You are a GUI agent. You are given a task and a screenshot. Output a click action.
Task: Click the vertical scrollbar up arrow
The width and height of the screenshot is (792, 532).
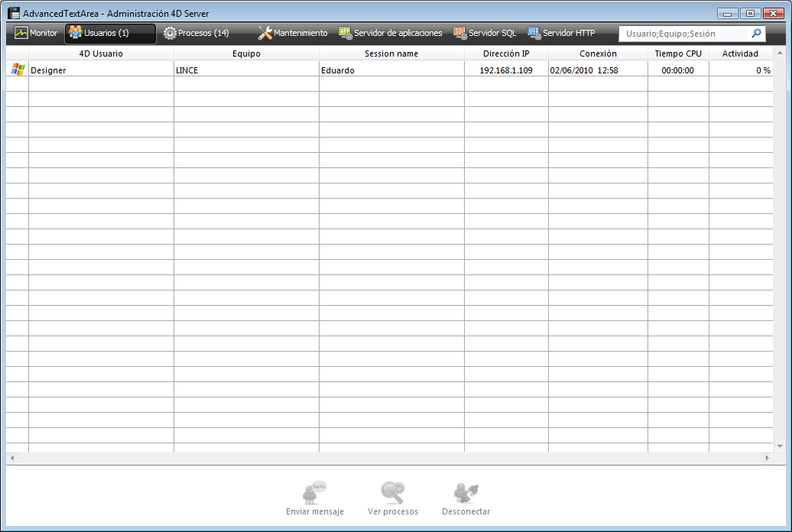pos(780,53)
